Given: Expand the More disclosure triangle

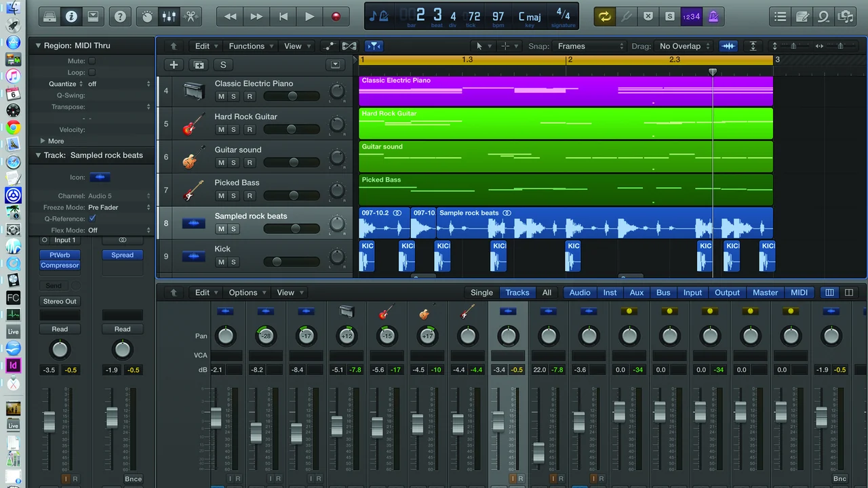Looking at the screenshot, I should click(43, 141).
